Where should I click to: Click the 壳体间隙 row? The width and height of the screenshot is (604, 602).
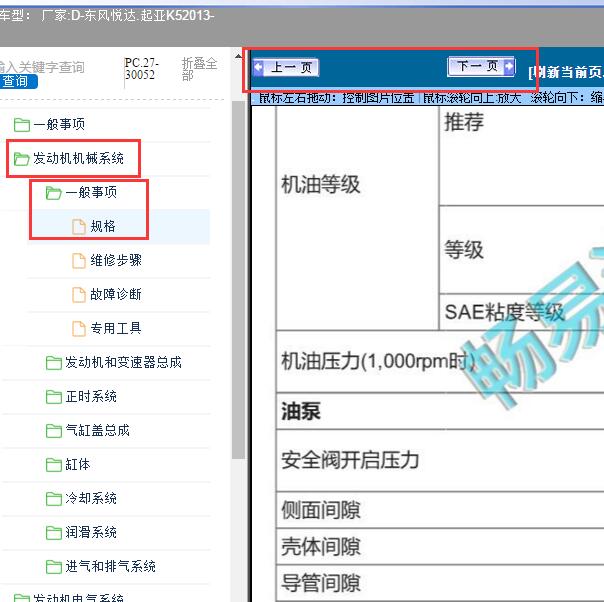440,547
